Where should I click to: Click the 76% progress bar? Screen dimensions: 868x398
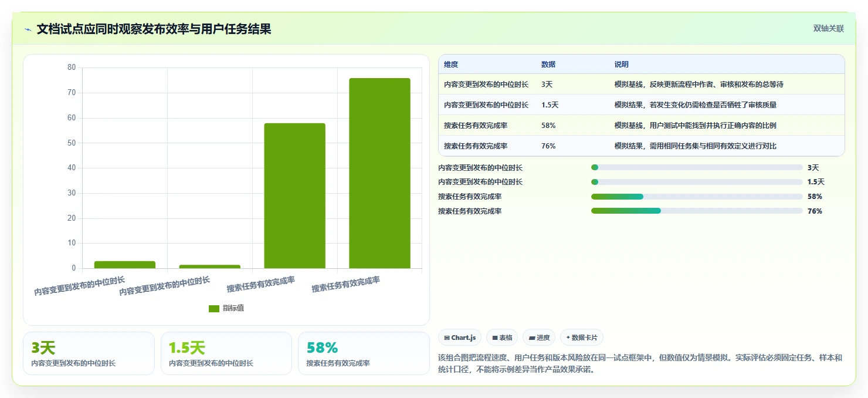pos(697,211)
